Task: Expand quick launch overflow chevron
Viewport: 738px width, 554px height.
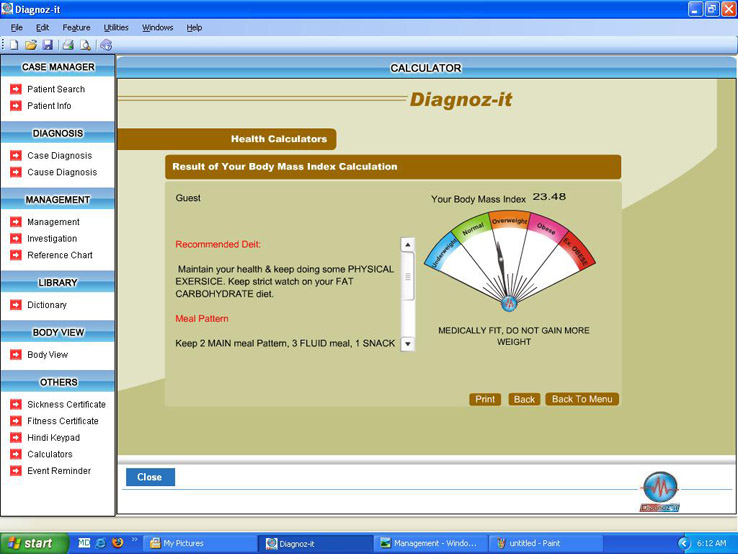Action: coord(135,539)
